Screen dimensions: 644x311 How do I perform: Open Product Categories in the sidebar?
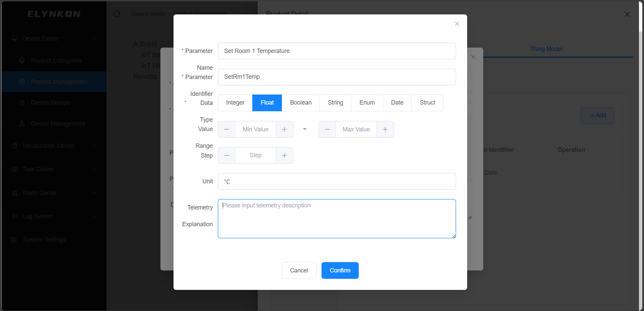click(54, 61)
